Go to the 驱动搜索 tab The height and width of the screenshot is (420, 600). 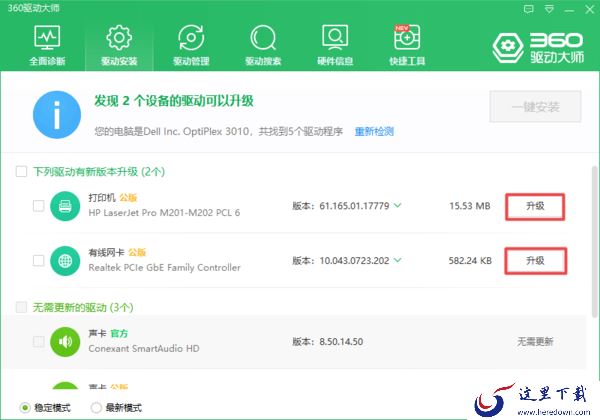[x=263, y=46]
